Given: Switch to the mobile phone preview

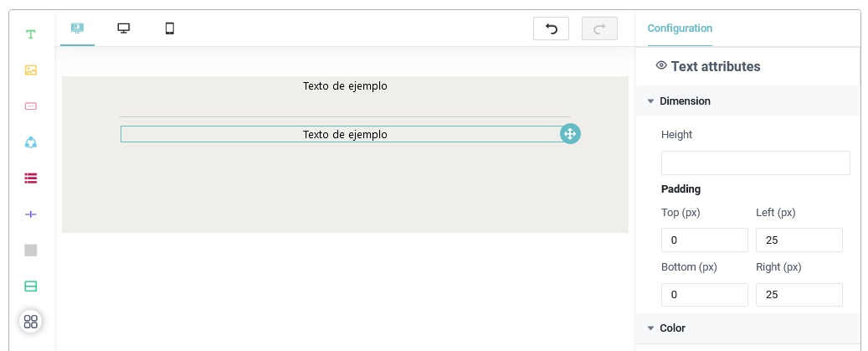Looking at the screenshot, I should tap(170, 28).
